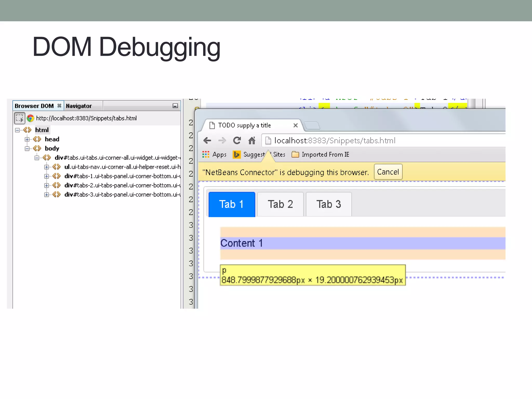Open the Imported From IE folder icon
532x399 pixels.
tap(295, 155)
